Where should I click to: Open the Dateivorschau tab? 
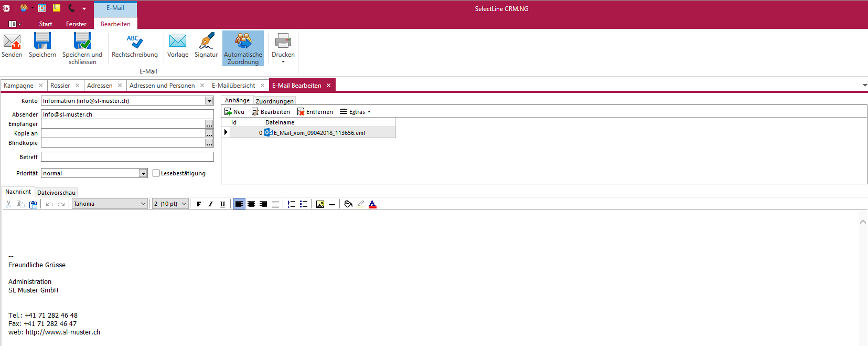56,193
